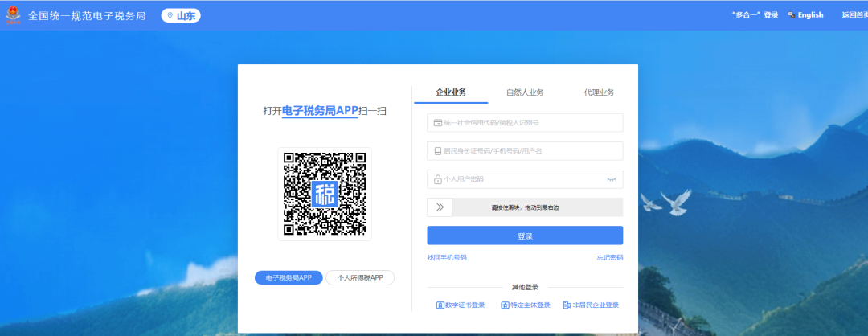This screenshot has width=868, height=336.
Task: Focus the 个人用户密码 password field
Action: pyautogui.click(x=525, y=179)
